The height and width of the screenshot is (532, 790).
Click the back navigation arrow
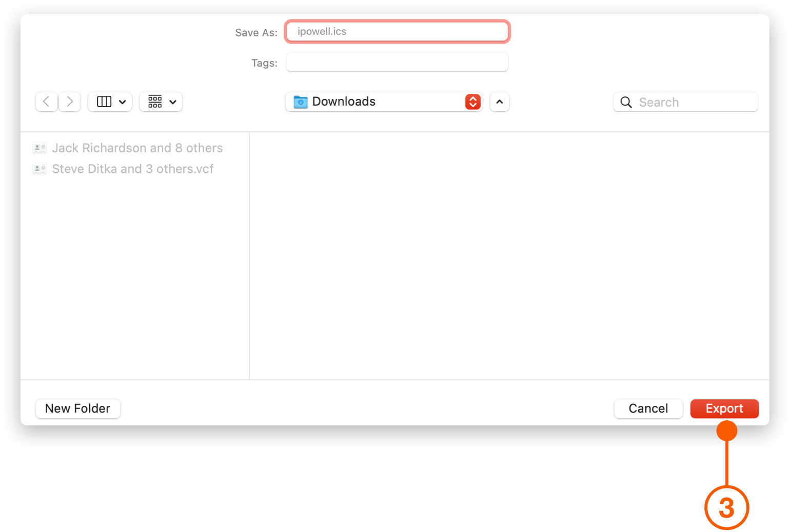(46, 102)
